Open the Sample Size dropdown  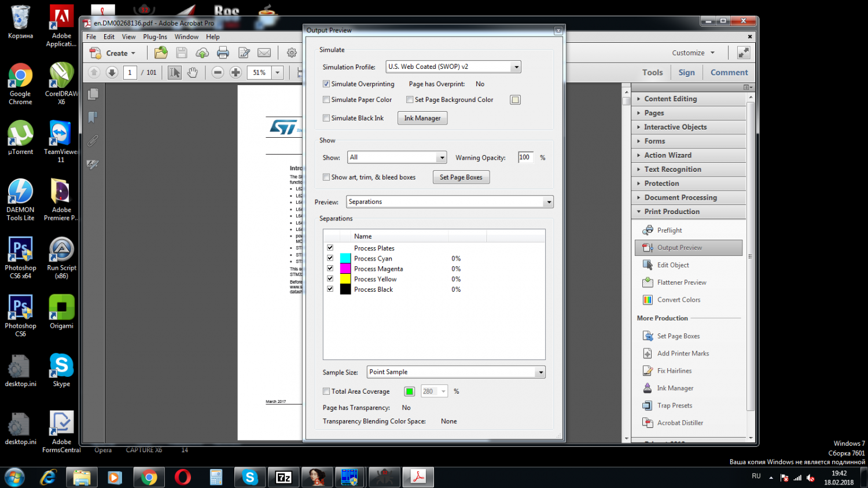point(456,372)
